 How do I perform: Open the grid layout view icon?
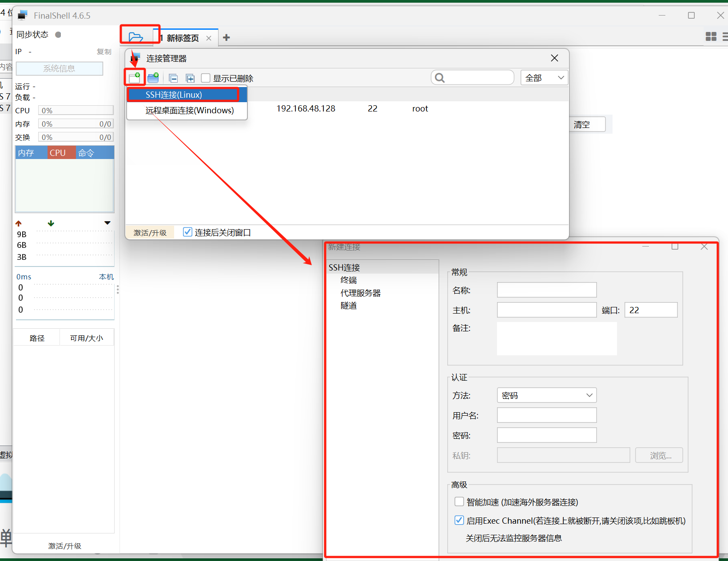711,37
